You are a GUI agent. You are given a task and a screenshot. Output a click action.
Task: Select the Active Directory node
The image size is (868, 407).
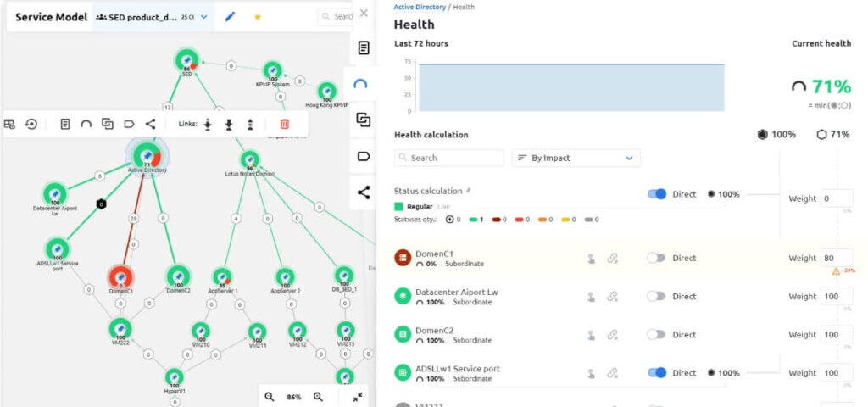click(x=147, y=157)
